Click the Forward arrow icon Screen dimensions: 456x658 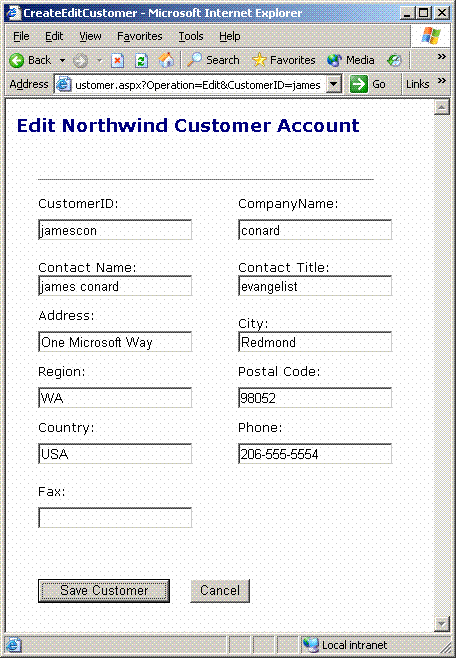[x=81, y=60]
